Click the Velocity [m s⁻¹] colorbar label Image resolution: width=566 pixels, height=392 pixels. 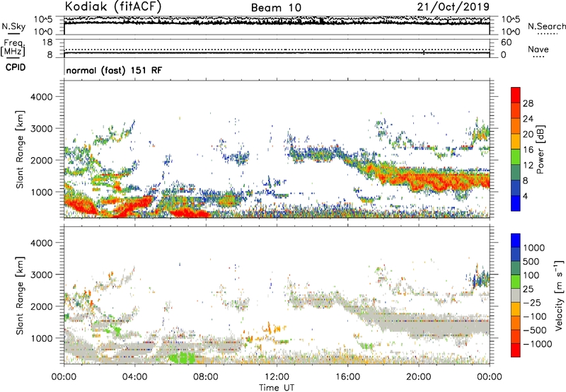[x=559, y=295]
